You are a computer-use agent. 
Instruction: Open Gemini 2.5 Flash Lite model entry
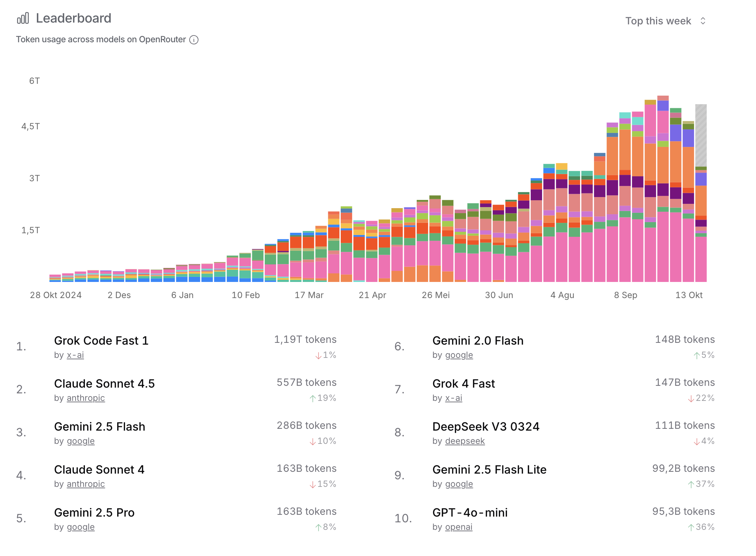pyautogui.click(x=489, y=470)
